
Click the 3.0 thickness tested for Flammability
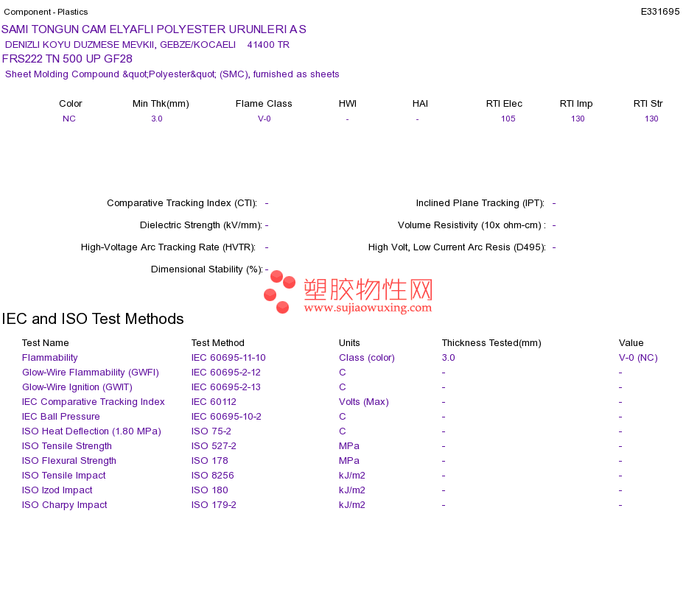pos(448,358)
